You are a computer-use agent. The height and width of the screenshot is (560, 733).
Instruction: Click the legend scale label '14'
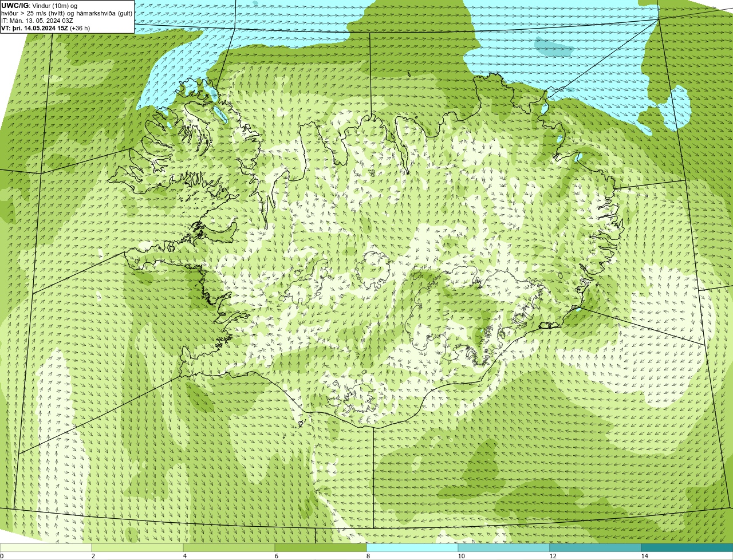644,556
